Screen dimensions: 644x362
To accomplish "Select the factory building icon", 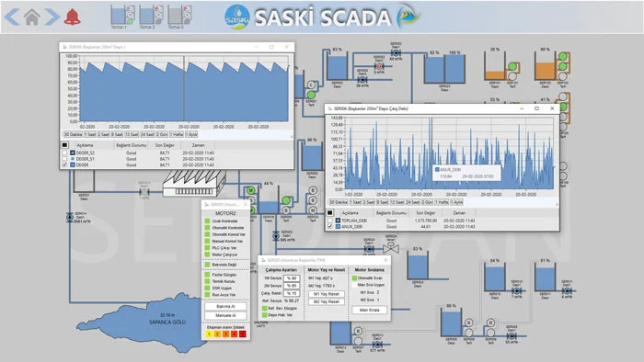I will [194, 183].
